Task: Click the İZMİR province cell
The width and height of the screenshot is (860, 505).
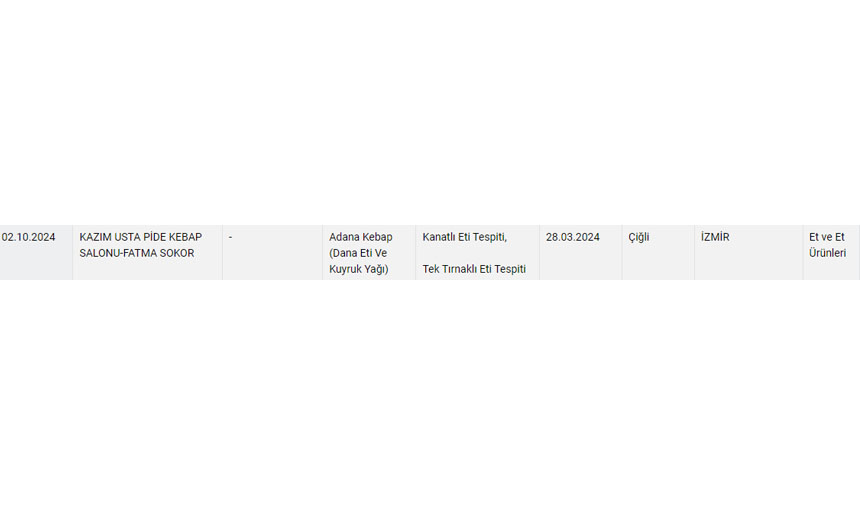Action: (x=715, y=237)
